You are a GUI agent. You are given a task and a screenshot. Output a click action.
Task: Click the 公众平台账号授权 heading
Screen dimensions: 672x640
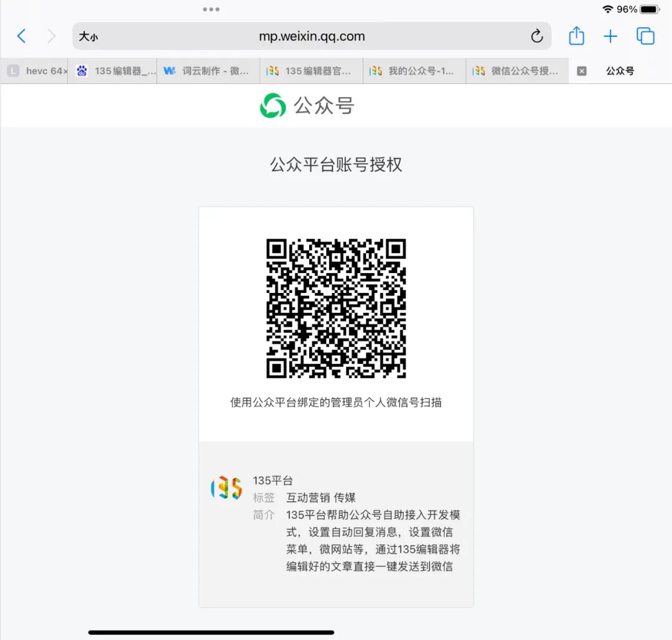pyautogui.click(x=336, y=164)
